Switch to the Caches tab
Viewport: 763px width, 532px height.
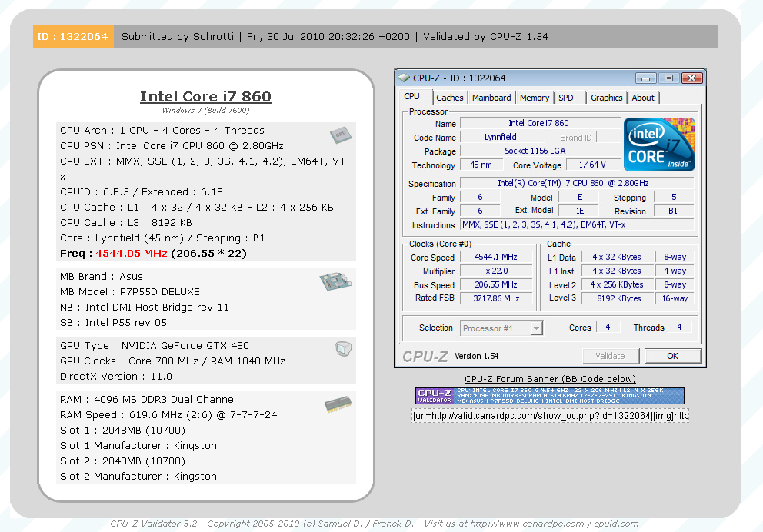click(450, 98)
